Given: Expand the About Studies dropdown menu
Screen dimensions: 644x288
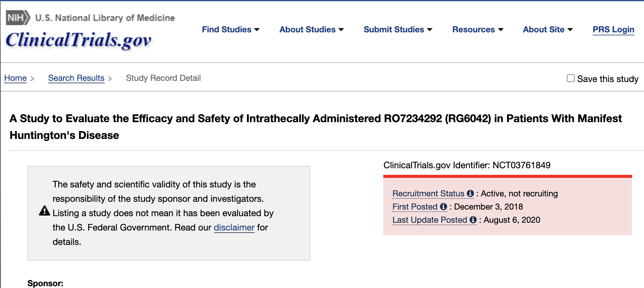Looking at the screenshot, I should (x=312, y=29).
